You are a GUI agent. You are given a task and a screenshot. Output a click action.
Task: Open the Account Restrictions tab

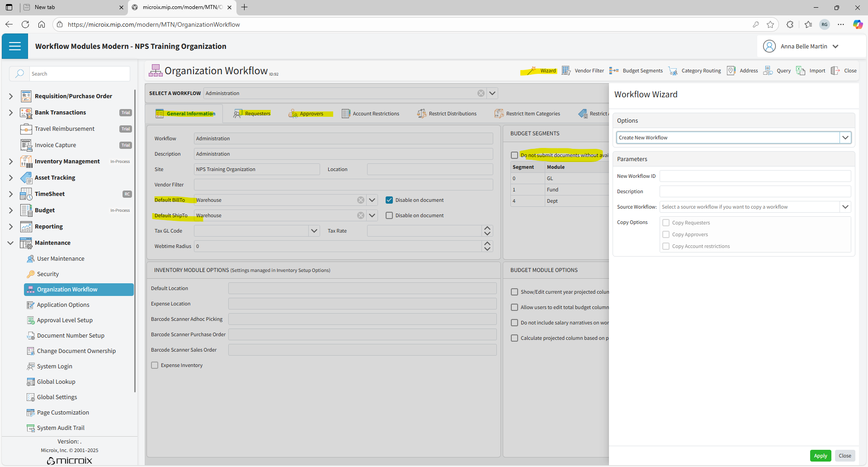[371, 114]
